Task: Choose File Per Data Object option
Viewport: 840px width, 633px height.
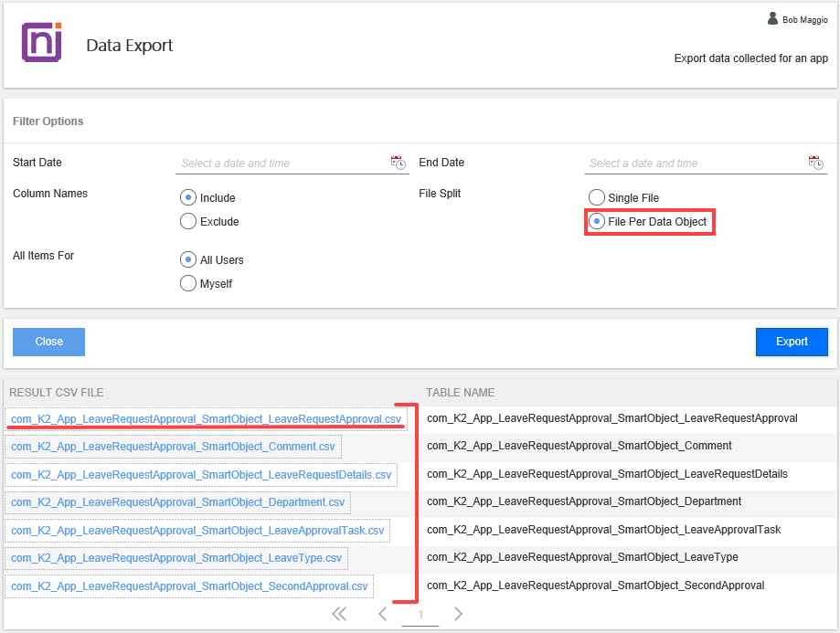Action: 596,221
